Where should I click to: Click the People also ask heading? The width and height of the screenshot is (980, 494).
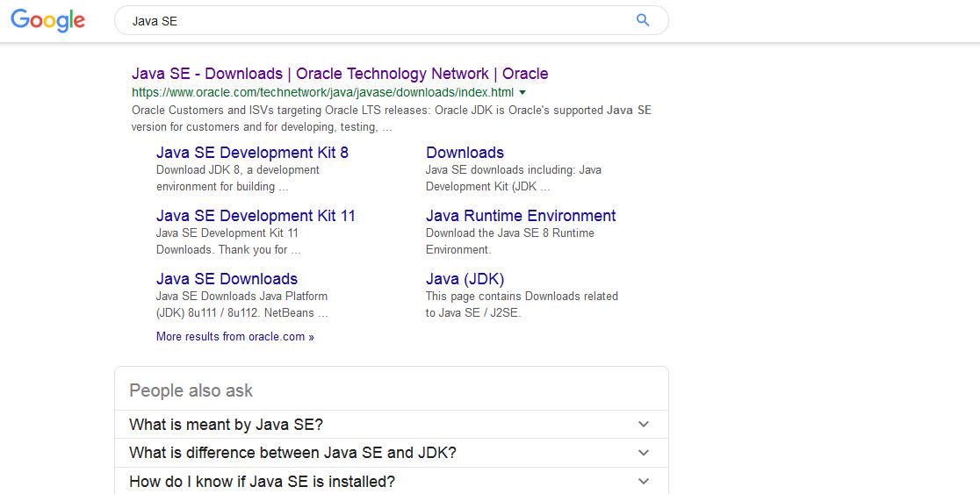click(x=191, y=390)
